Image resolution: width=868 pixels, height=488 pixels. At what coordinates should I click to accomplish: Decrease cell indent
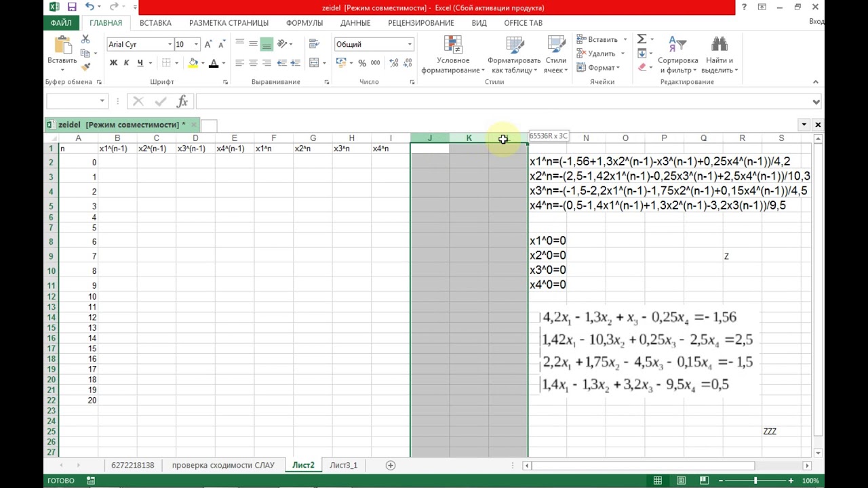tap(281, 63)
